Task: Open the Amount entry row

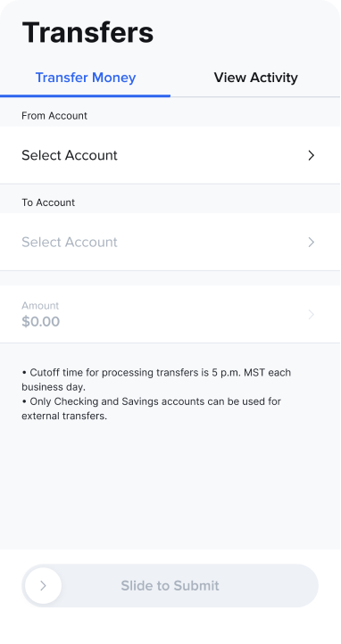Action: [170, 314]
